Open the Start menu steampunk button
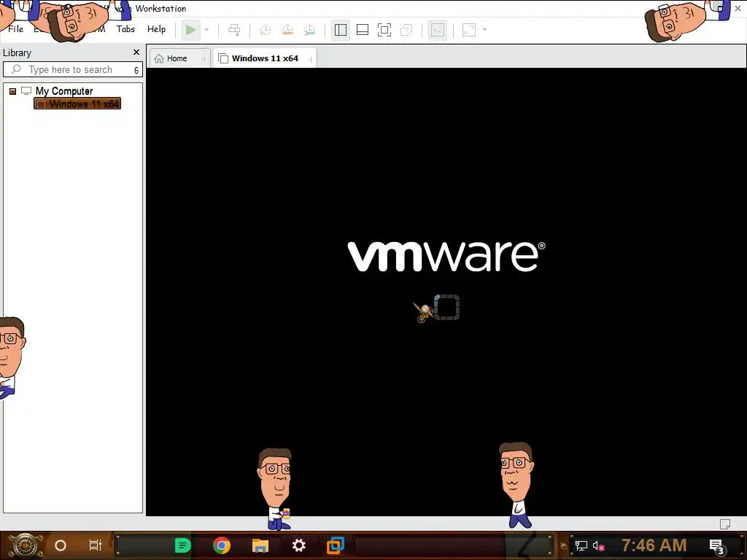Image resolution: width=747 pixels, height=560 pixels. click(x=25, y=545)
